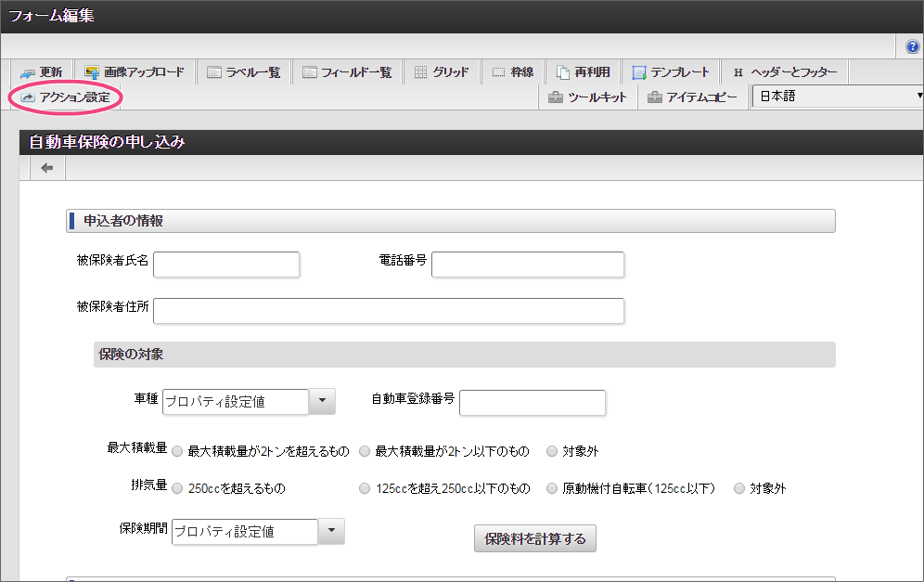Open ヘッダーとフッター settings
Image resolution: width=924 pixels, height=582 pixels.
784,72
